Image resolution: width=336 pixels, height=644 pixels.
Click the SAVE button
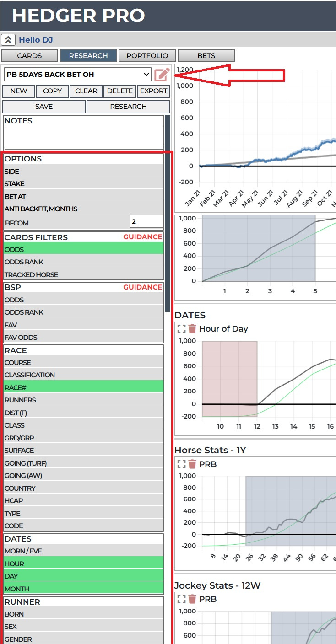[x=44, y=107]
